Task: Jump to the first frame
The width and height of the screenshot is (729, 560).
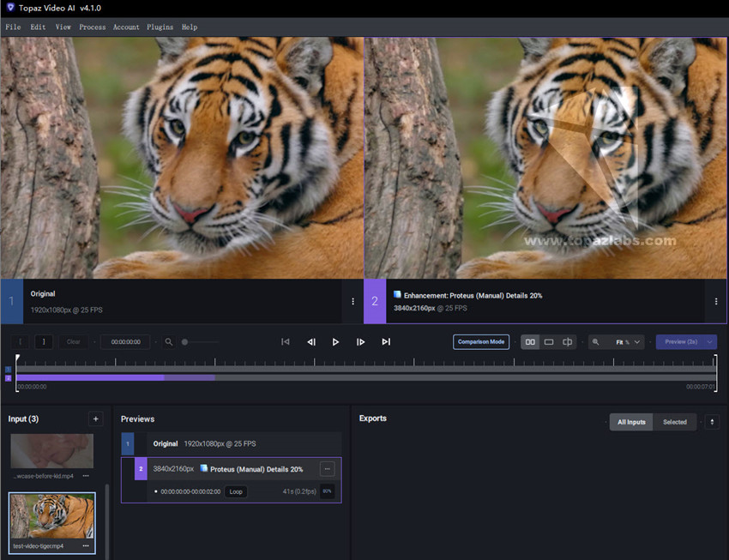Action: [x=286, y=341]
